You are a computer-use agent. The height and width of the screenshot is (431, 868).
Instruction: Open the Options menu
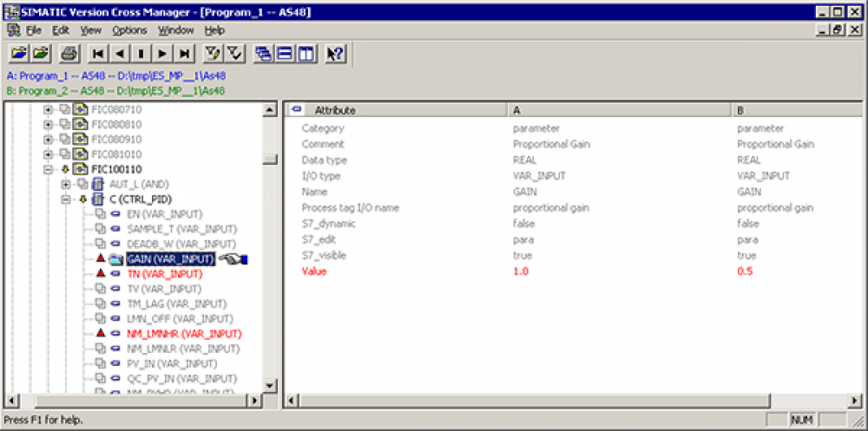[129, 29]
